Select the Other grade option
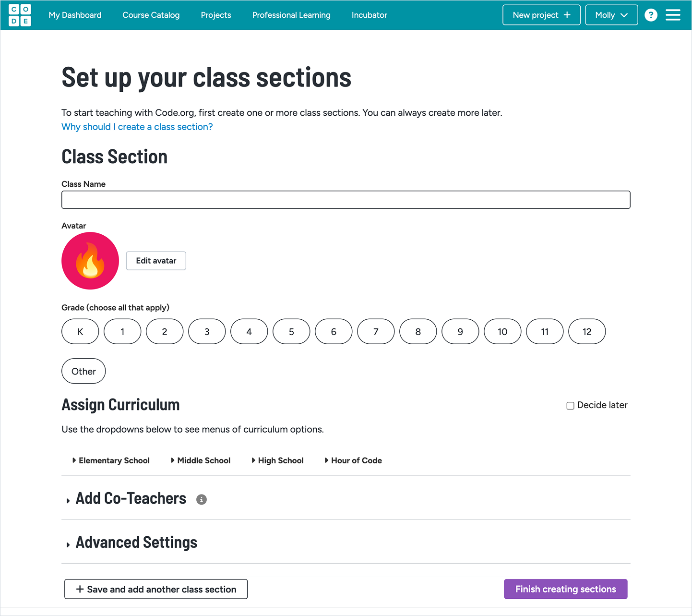The image size is (692, 616). (x=84, y=371)
